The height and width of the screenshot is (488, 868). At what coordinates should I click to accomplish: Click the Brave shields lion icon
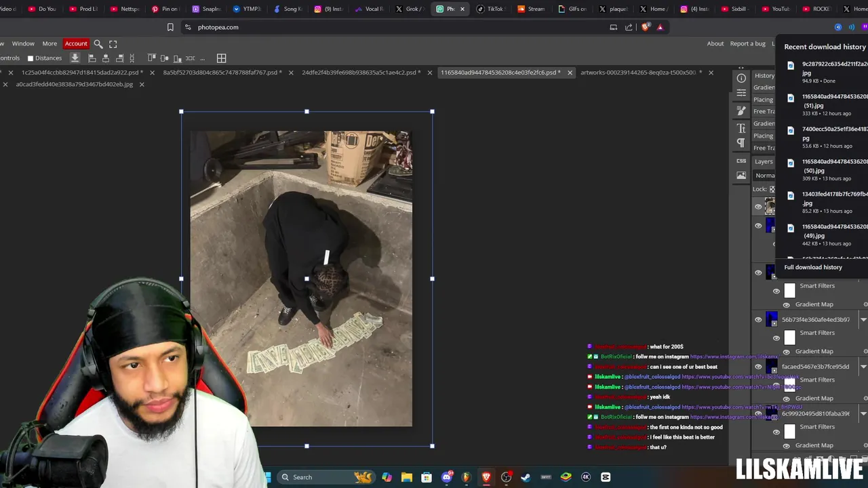coord(645,27)
